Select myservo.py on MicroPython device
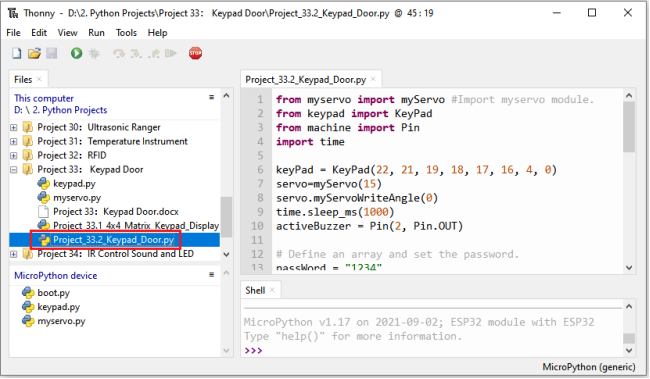The height and width of the screenshot is (379, 650). (61, 321)
